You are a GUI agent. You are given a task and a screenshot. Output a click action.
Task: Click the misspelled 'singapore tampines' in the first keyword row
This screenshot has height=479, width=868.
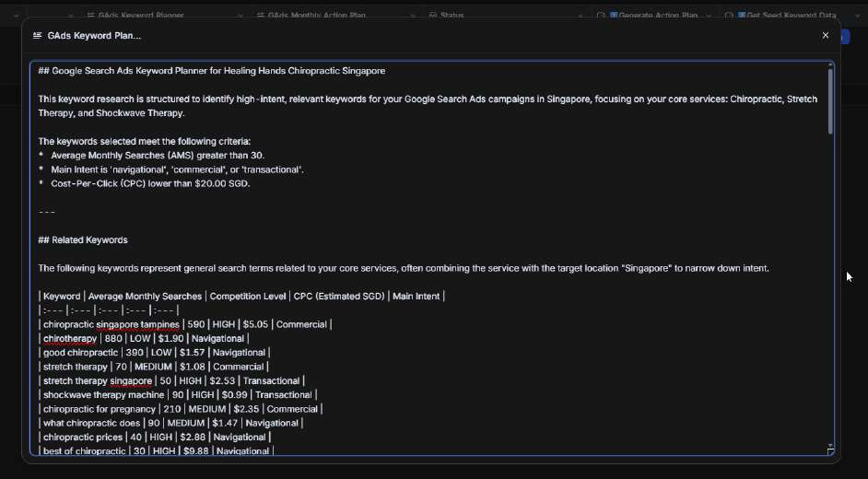point(138,324)
